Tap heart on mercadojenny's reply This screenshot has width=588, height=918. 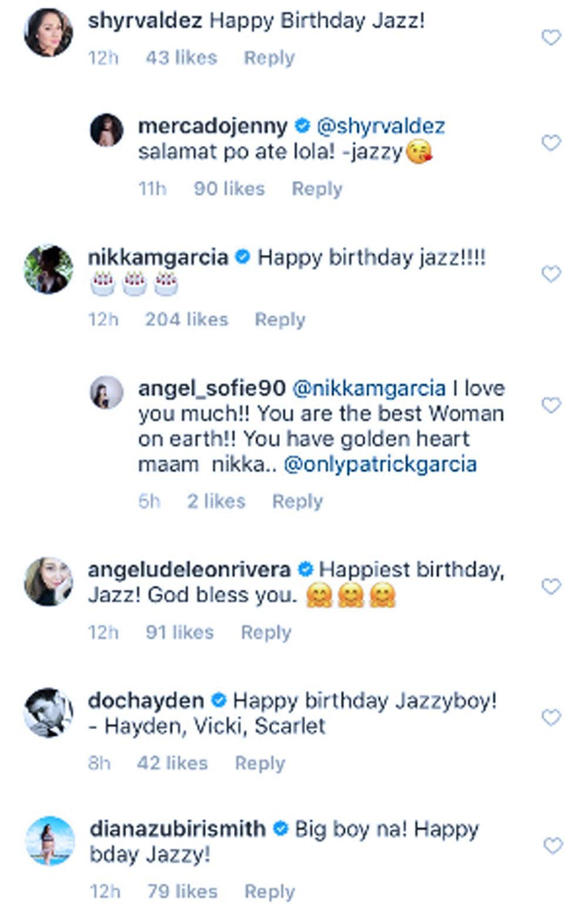[551, 143]
